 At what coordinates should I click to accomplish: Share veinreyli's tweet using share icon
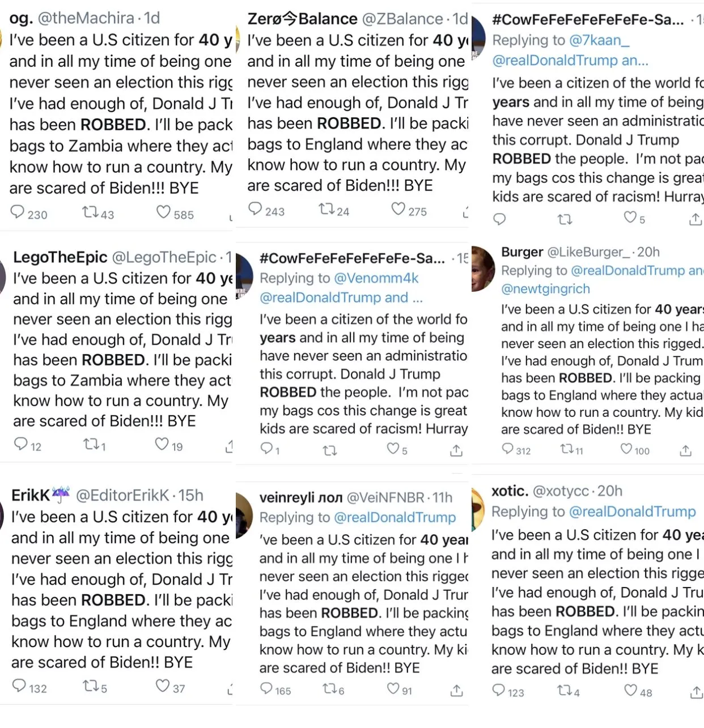pos(457,690)
